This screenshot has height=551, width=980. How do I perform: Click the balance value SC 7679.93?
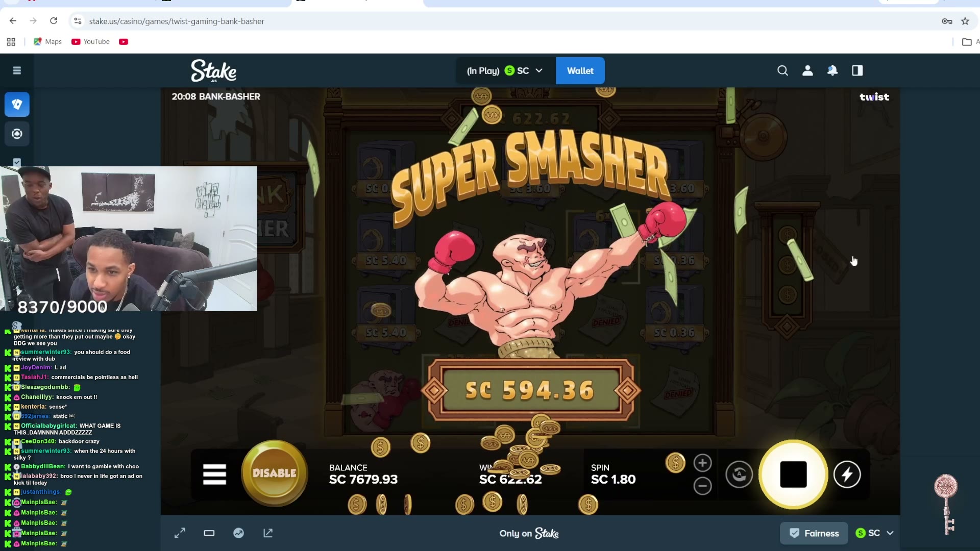click(x=363, y=480)
